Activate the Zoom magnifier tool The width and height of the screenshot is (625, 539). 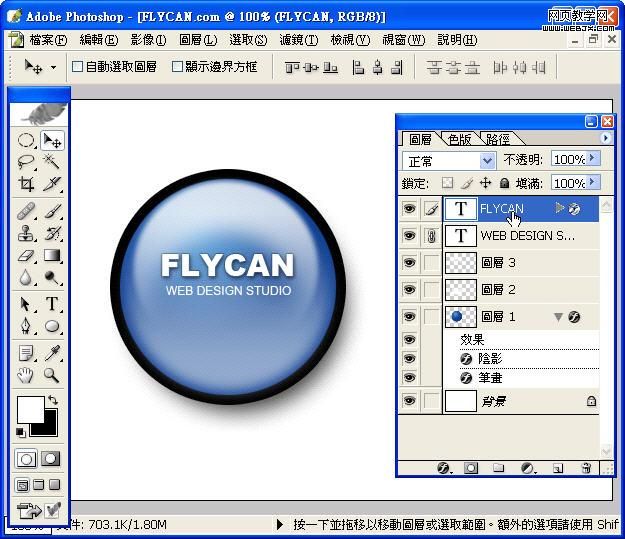[x=51, y=376]
